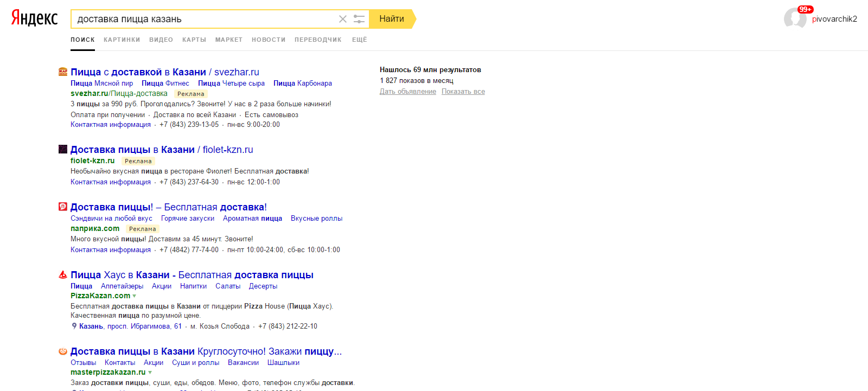Click the green masterpizzakazan.ru URL
Viewport: 868px width, 391px height.
tap(108, 372)
